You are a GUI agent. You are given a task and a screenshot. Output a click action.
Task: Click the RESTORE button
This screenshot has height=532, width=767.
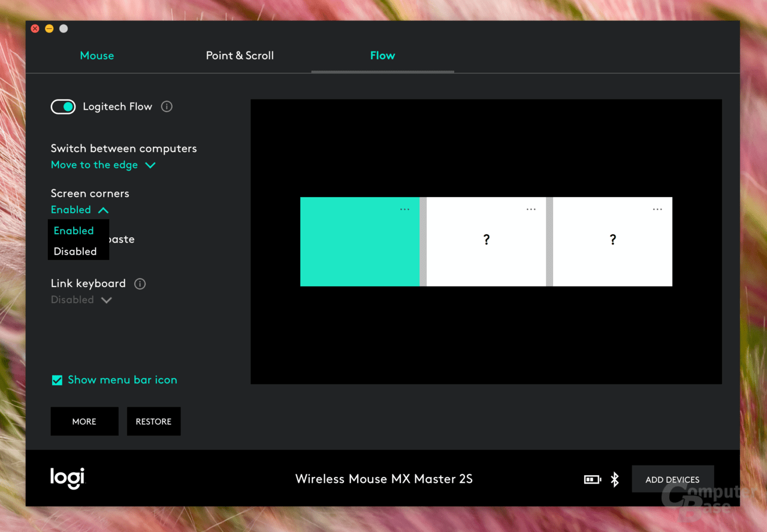click(153, 422)
